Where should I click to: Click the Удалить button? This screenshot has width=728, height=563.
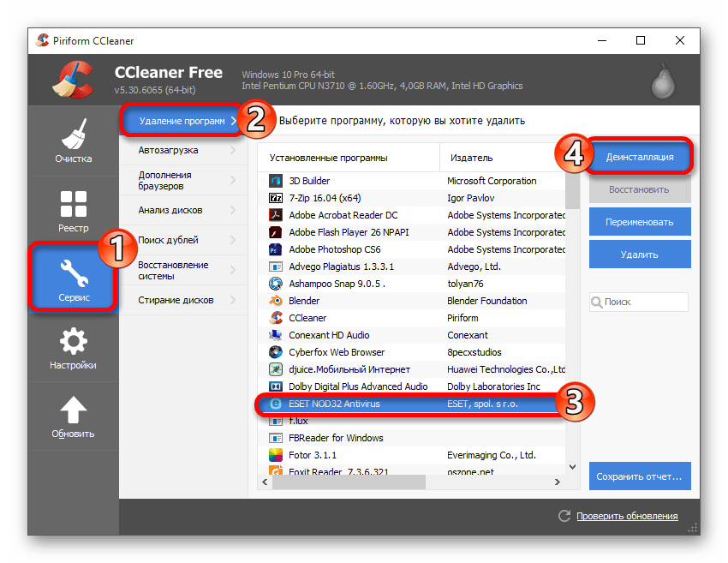pos(640,255)
